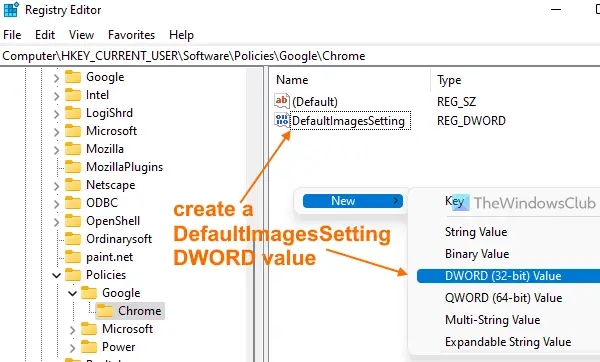Click the Policies folder icon

[73, 275]
